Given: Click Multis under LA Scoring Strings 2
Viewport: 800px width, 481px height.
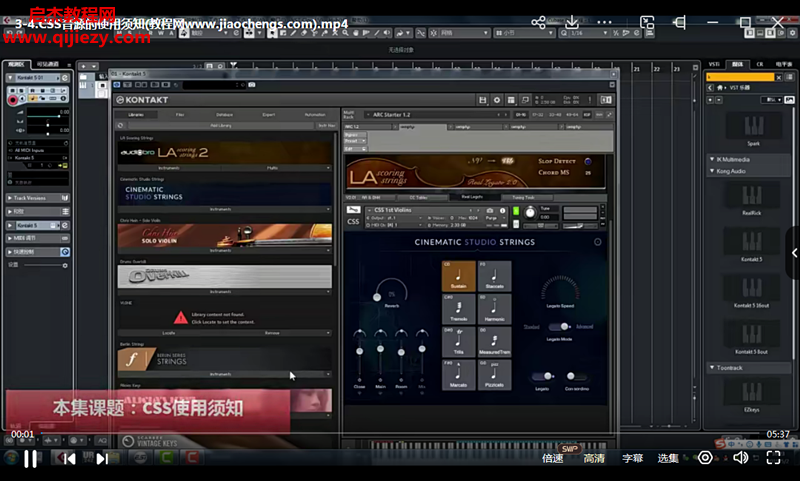Looking at the screenshot, I should coord(272,168).
